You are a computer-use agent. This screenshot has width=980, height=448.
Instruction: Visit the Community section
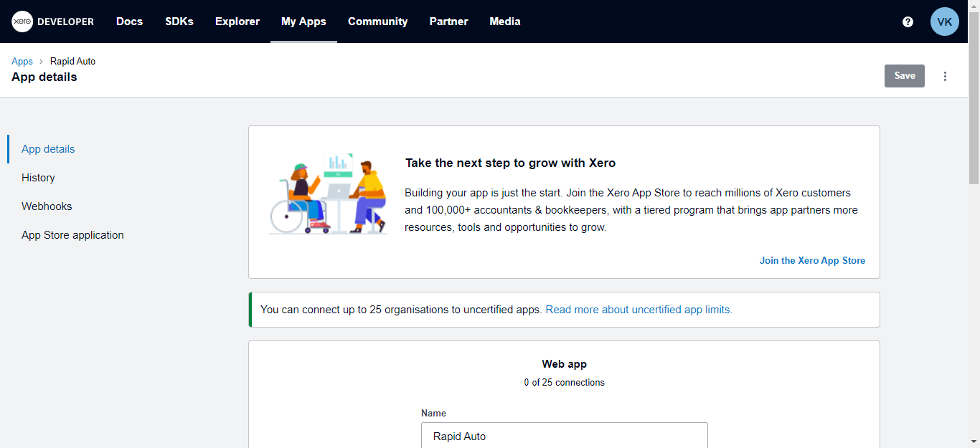377,22
